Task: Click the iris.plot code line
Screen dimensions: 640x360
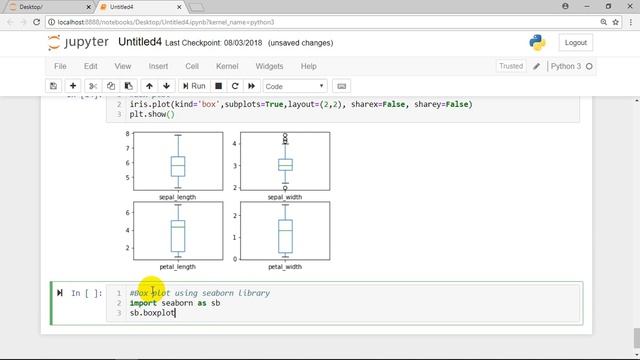Action: click(x=301, y=104)
